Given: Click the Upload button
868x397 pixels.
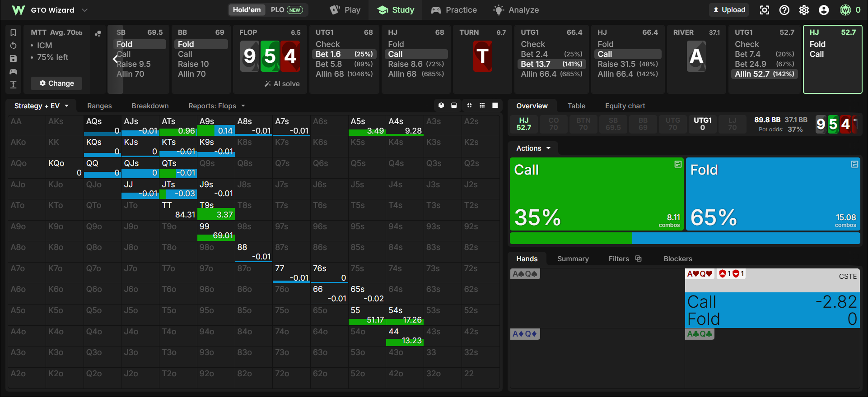Looking at the screenshot, I should pos(729,10).
